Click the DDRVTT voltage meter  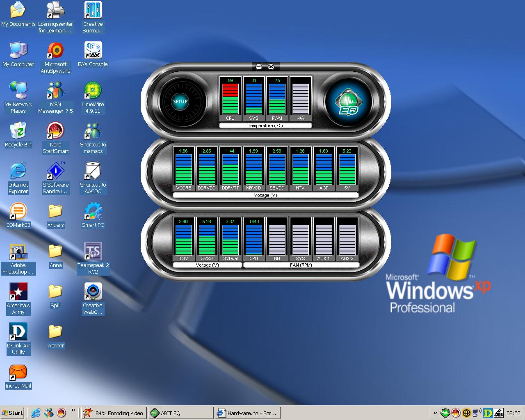[231, 169]
